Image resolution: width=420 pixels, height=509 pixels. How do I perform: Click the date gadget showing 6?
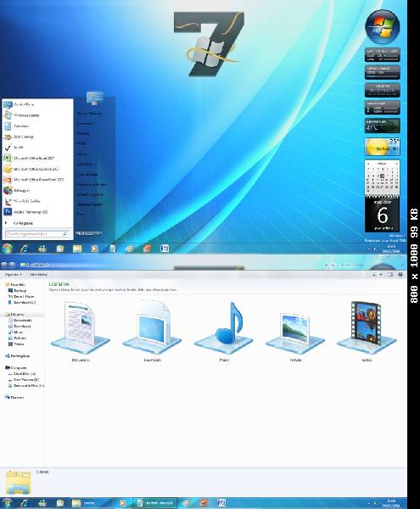click(x=382, y=215)
